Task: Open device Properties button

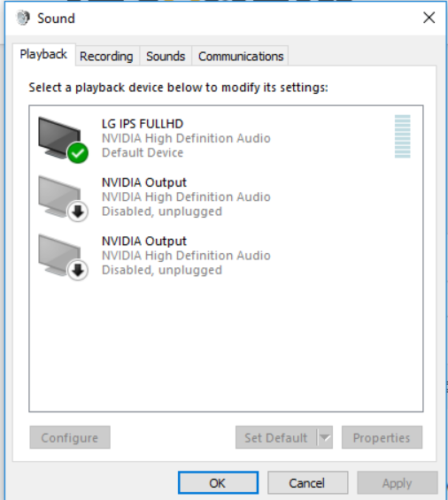Action: tap(382, 437)
